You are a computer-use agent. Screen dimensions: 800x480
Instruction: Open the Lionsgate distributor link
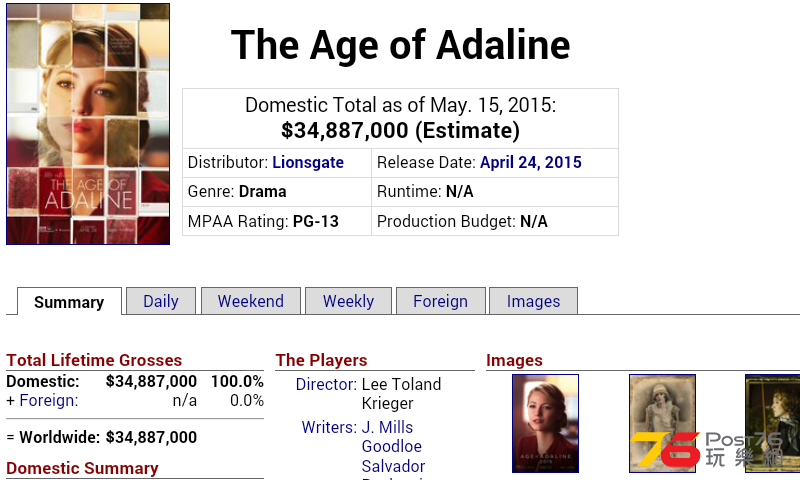pyautogui.click(x=308, y=162)
